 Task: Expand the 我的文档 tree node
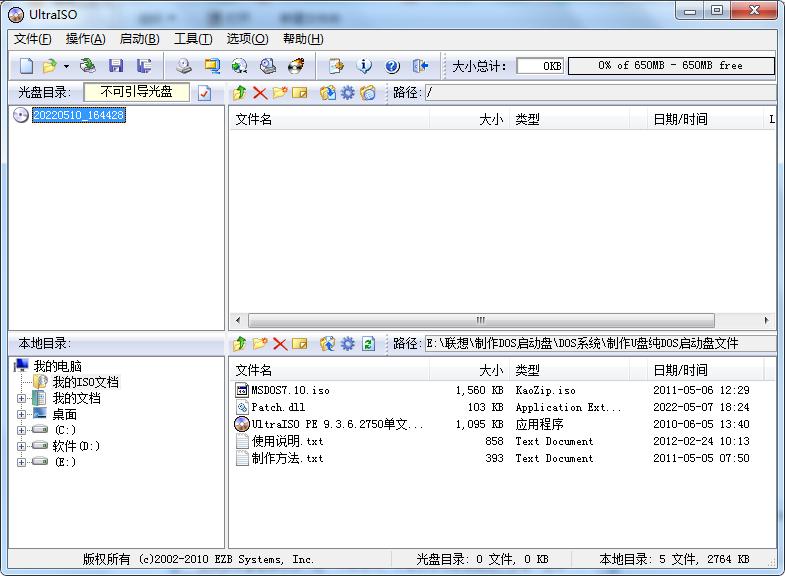click(x=22, y=398)
